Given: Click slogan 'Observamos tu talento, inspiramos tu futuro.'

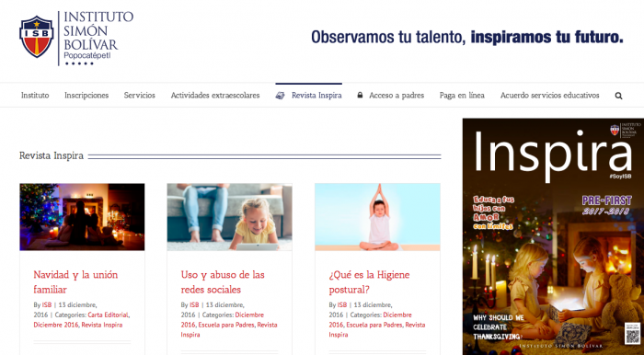Looking at the screenshot, I should 467,37.
